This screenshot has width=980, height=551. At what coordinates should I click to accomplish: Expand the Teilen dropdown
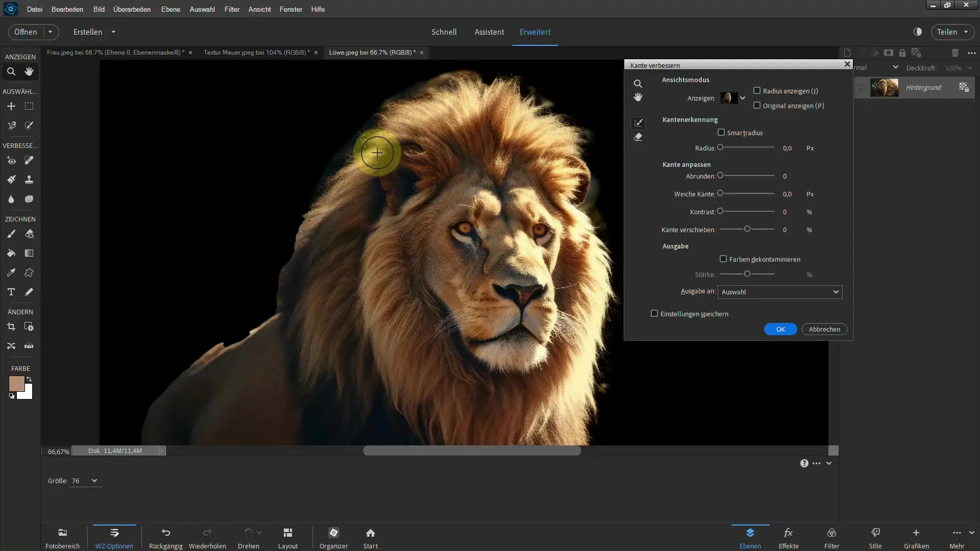(966, 32)
